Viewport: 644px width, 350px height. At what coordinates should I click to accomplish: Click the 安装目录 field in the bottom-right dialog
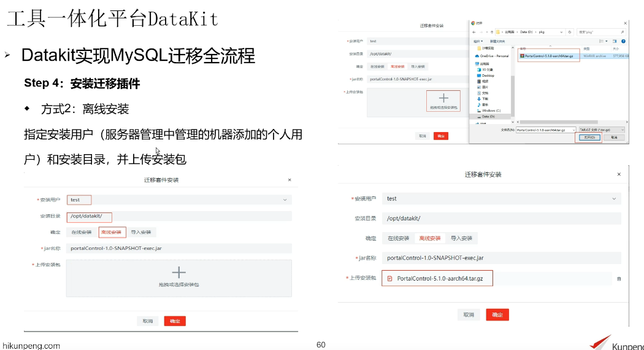pos(502,219)
